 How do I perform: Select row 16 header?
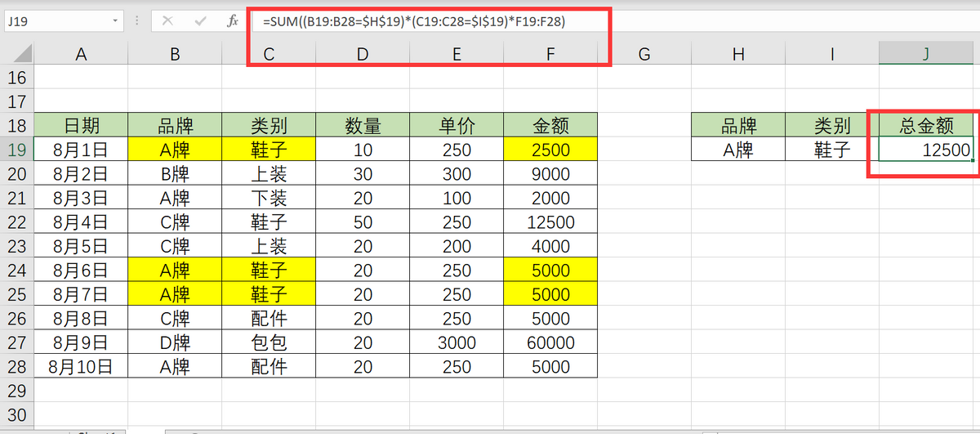pos(17,78)
